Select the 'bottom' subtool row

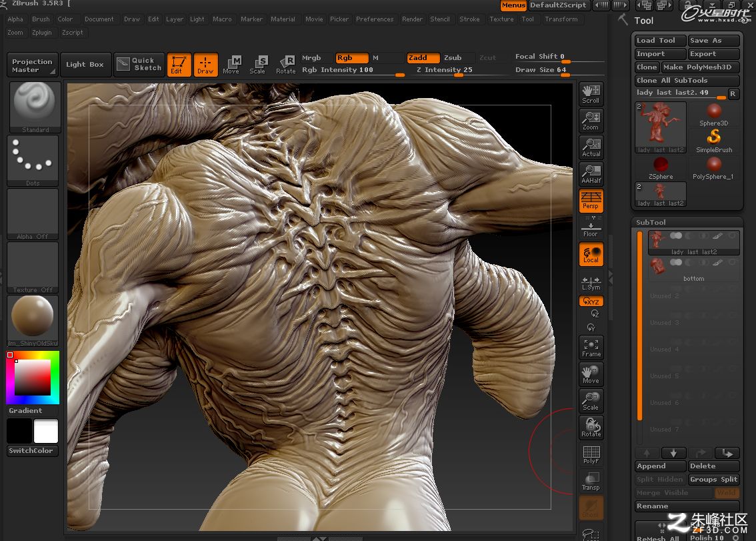[693, 269]
